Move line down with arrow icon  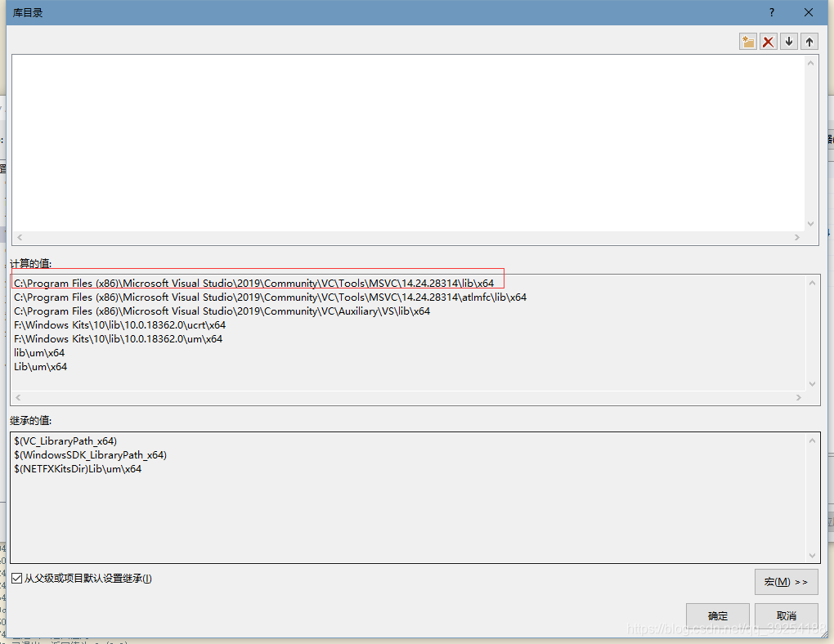(x=789, y=42)
